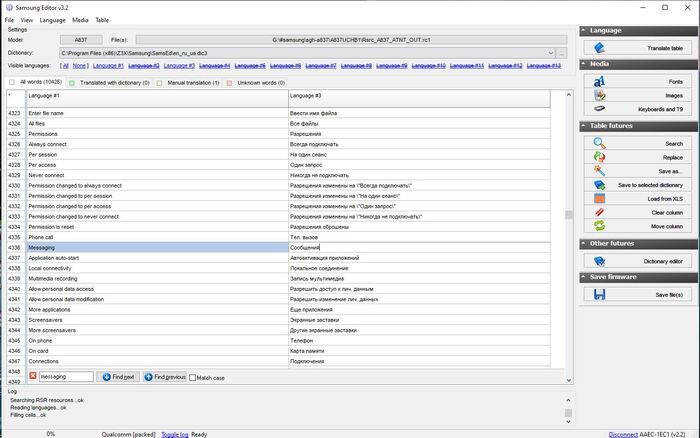Click the browse button beside the Dictionary path
This screenshot has width=700, height=438.
[x=561, y=53]
